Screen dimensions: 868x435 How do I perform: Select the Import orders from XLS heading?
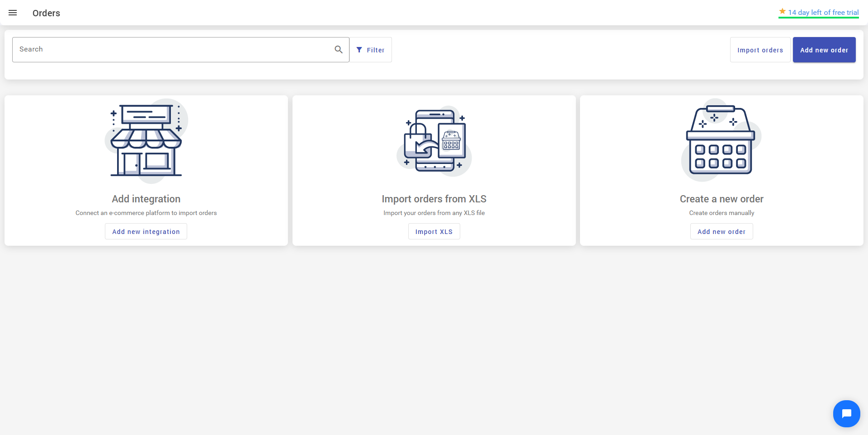(434, 199)
